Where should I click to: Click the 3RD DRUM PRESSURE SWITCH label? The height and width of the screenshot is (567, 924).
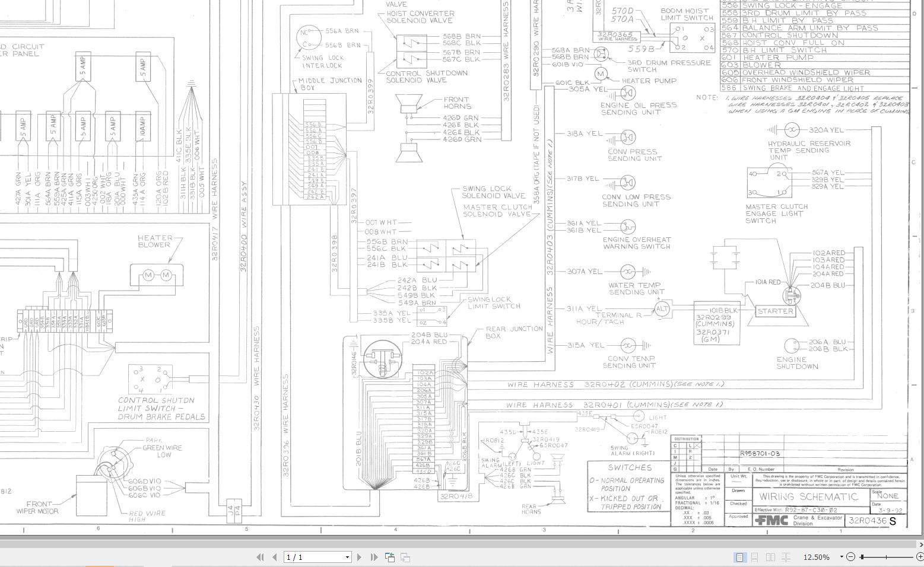tap(669, 66)
